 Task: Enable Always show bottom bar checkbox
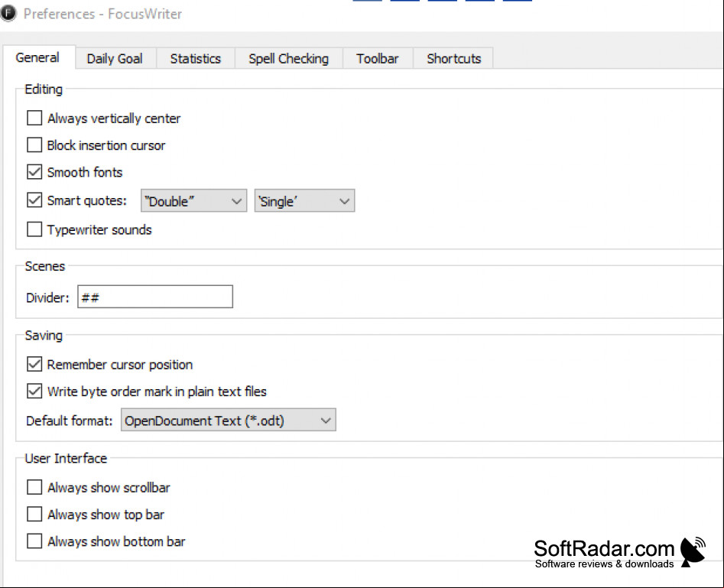34,541
